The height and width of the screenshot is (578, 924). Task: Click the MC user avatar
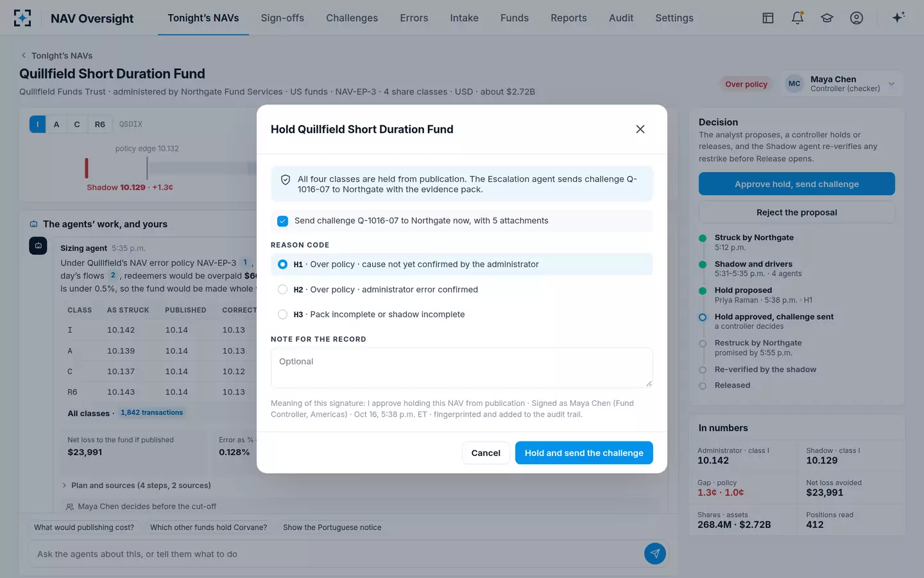794,83
